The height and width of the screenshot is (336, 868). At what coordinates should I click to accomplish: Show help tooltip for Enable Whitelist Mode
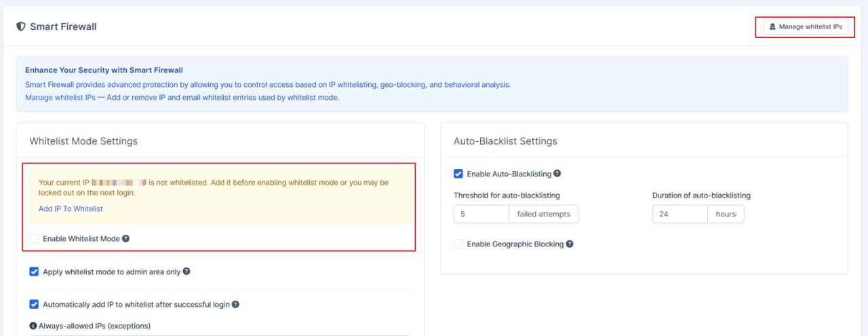click(125, 239)
